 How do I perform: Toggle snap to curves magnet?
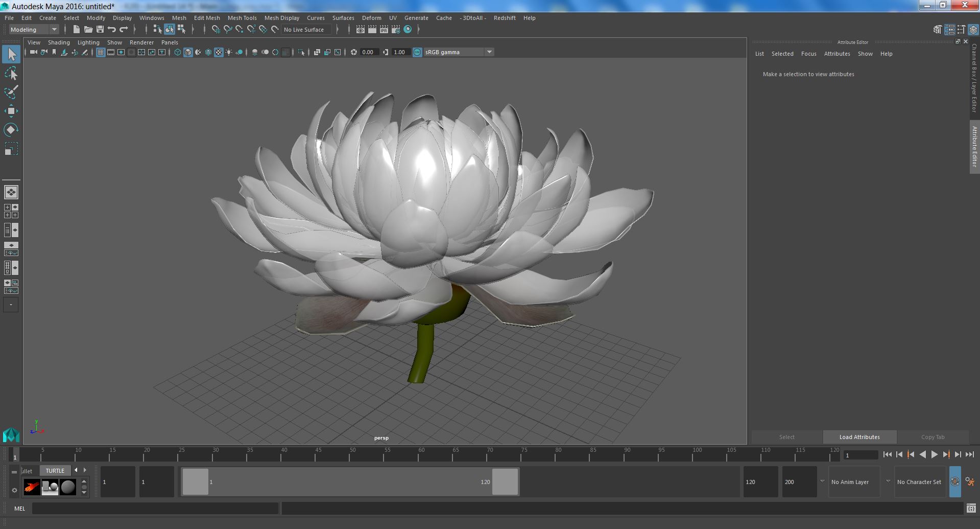click(228, 29)
